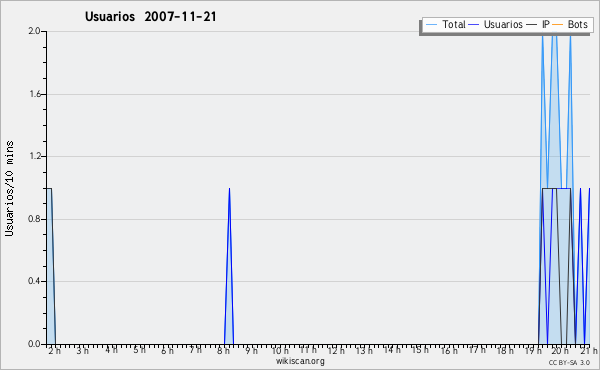Click the y-axis value 0.0
Viewport: 600px width, 370px height.
(34, 344)
